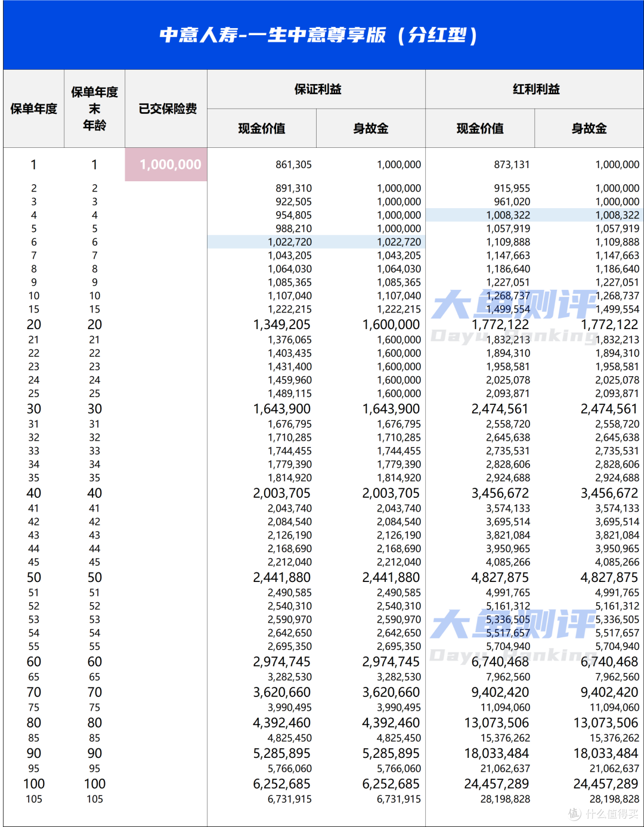Click highlighted 1,022,720 in guaranteed 身故金 column
Screen dimensions: 644x827
pyautogui.click(x=399, y=242)
